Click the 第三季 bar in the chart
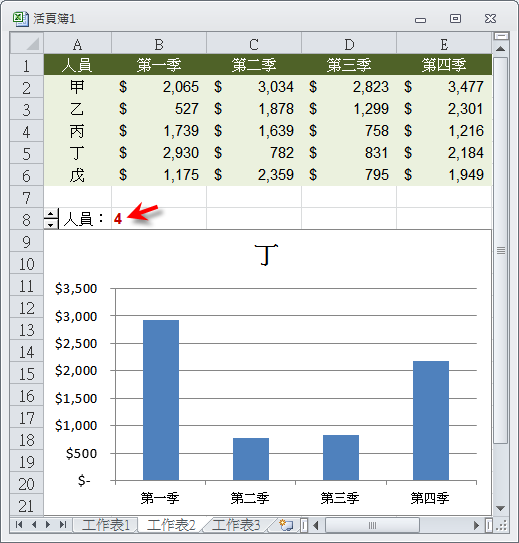Image resolution: width=519 pixels, height=543 pixels. pos(341,457)
